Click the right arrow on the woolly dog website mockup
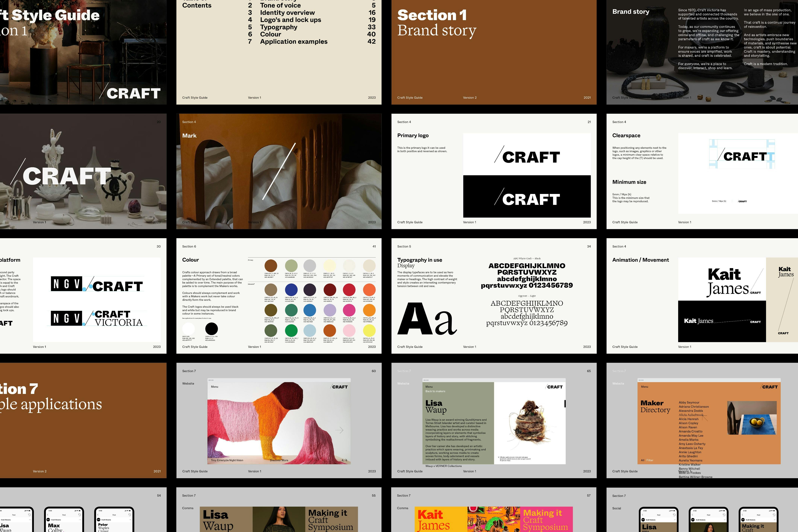Screen dimensions: 798x532 [x=339, y=430]
